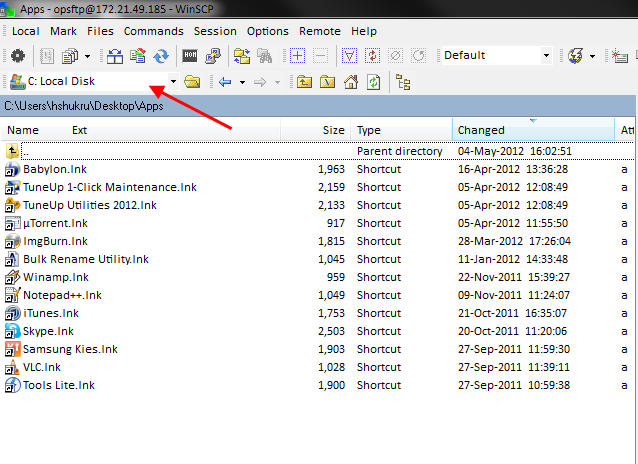Open the Preferences gear icon
This screenshot has width=638, height=464.
tap(18, 56)
